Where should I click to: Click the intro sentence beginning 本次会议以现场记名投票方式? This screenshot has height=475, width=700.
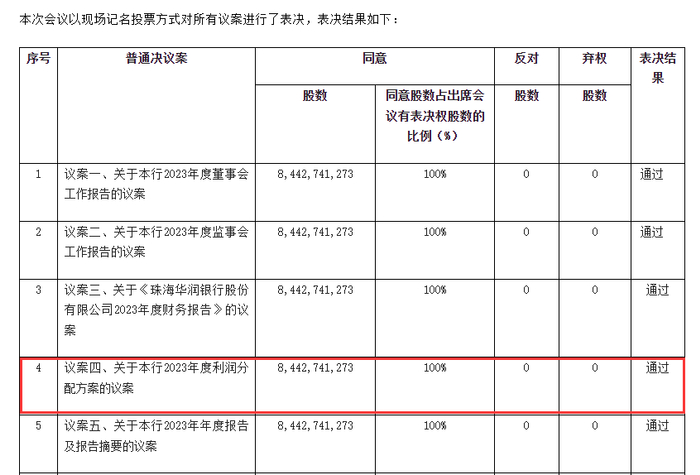(209, 20)
